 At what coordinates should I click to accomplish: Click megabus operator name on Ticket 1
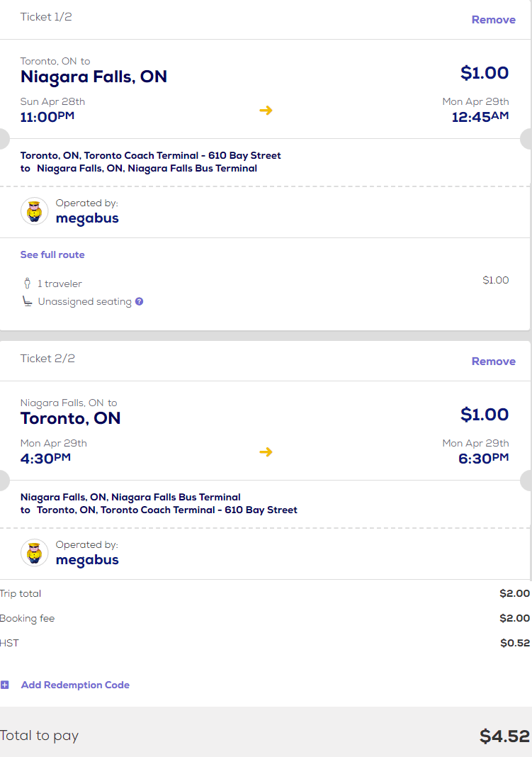click(87, 218)
